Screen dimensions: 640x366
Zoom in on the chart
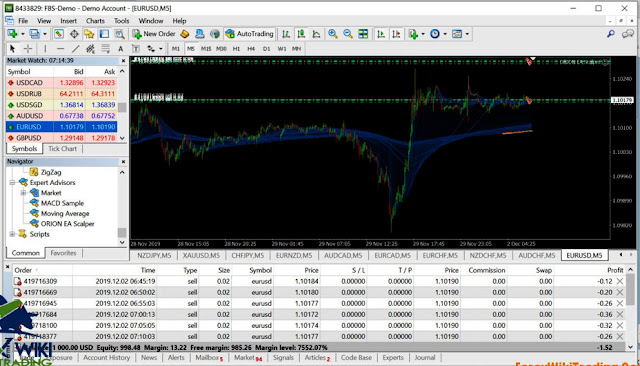click(333, 34)
